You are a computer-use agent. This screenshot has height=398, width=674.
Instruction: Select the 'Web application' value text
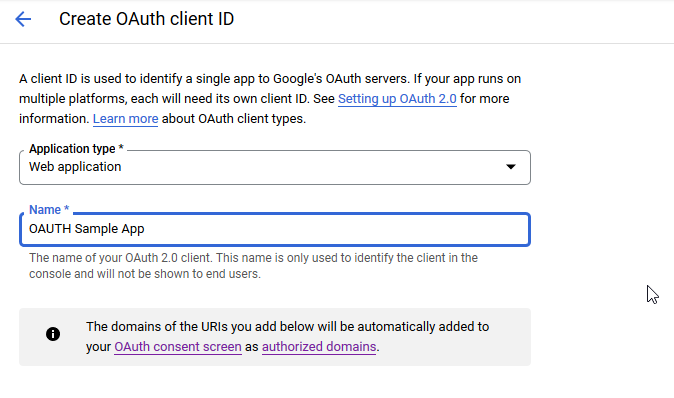click(x=75, y=167)
